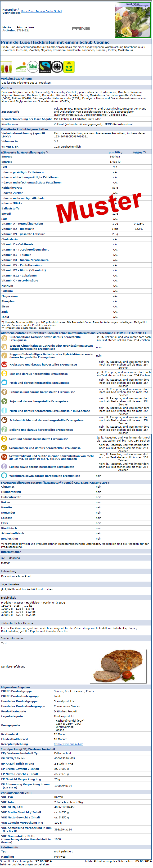Image resolution: width=153 pixels, height=868 pixels.
Task: Select the EP GTIN/EAN value 4000653884651
Action: click(x=65, y=758)
